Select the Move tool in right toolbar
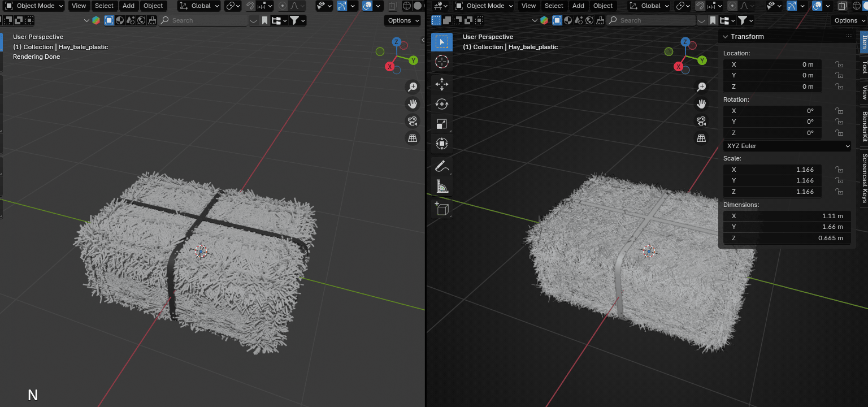This screenshot has width=868, height=407. point(442,84)
